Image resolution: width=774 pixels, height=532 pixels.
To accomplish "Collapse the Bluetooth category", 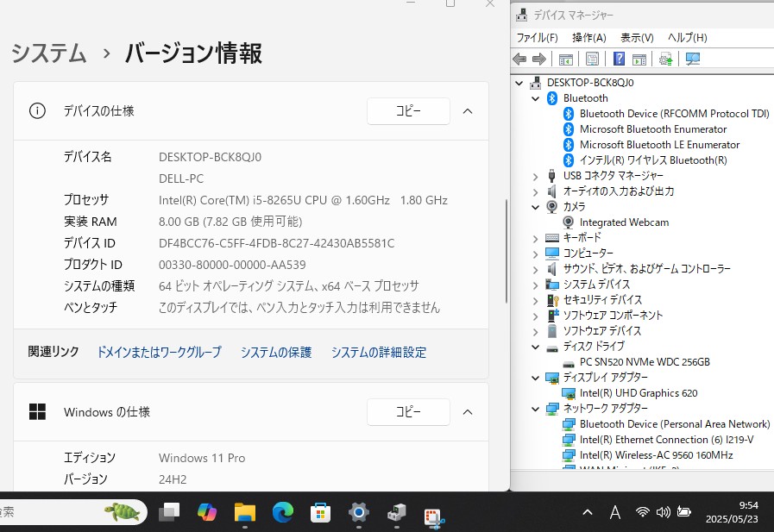I will (x=535, y=98).
